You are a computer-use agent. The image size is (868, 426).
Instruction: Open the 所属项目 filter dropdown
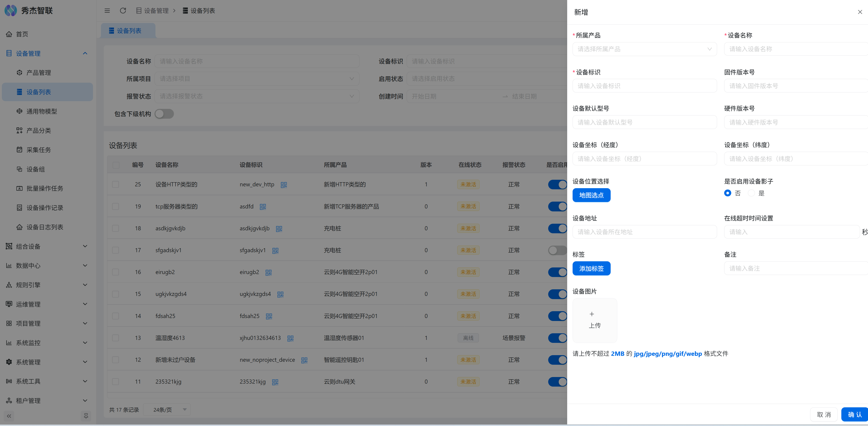pyautogui.click(x=256, y=79)
